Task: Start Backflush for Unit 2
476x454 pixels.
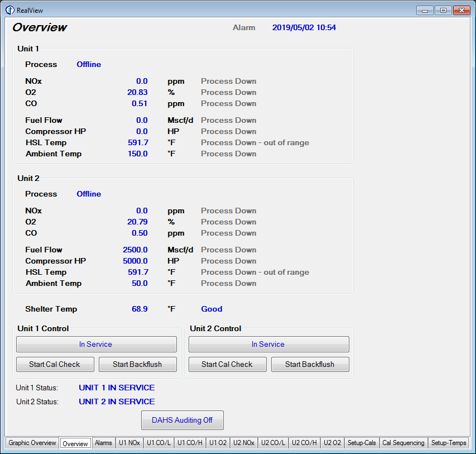Action: 310,364
